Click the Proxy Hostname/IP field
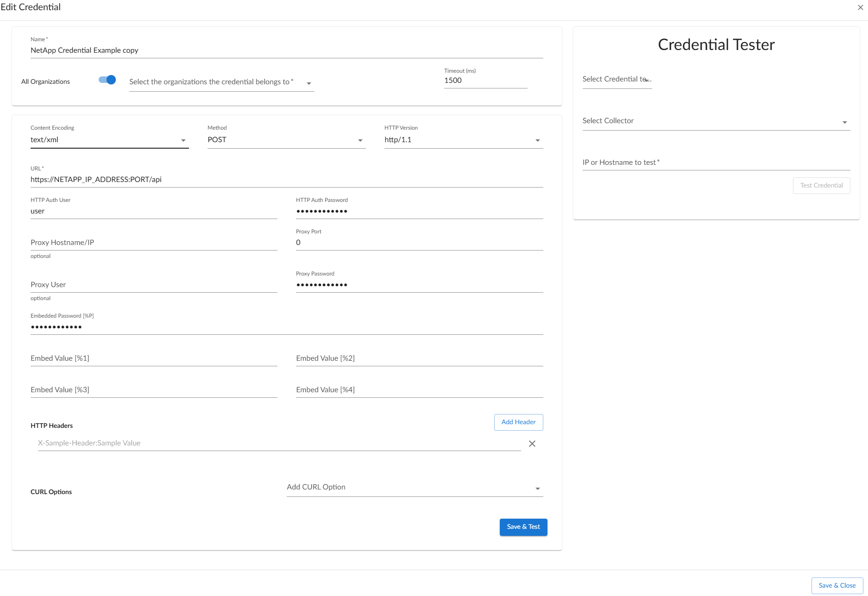Image resolution: width=868 pixels, height=596 pixels. pos(154,243)
